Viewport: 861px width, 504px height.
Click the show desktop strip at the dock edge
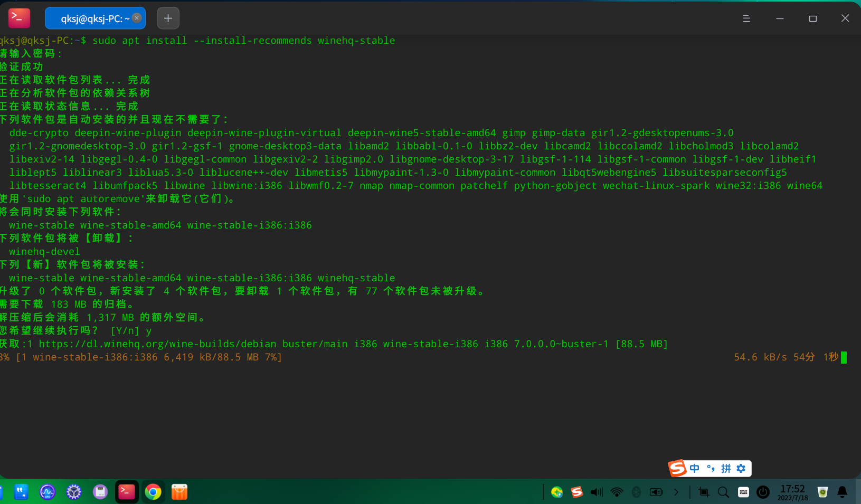[x=858, y=492]
